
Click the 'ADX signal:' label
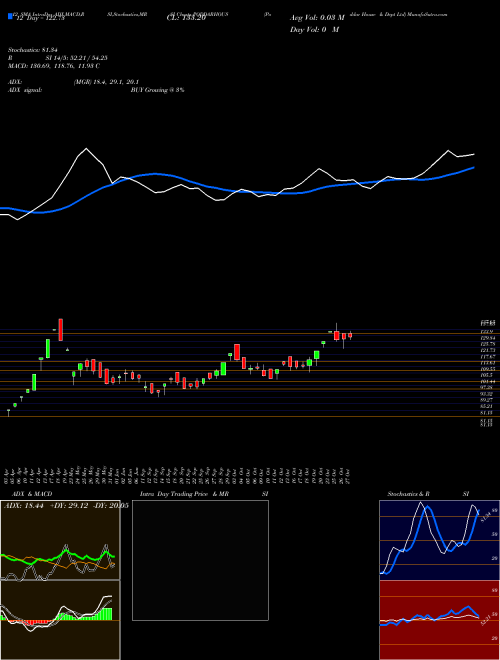(x=25, y=90)
